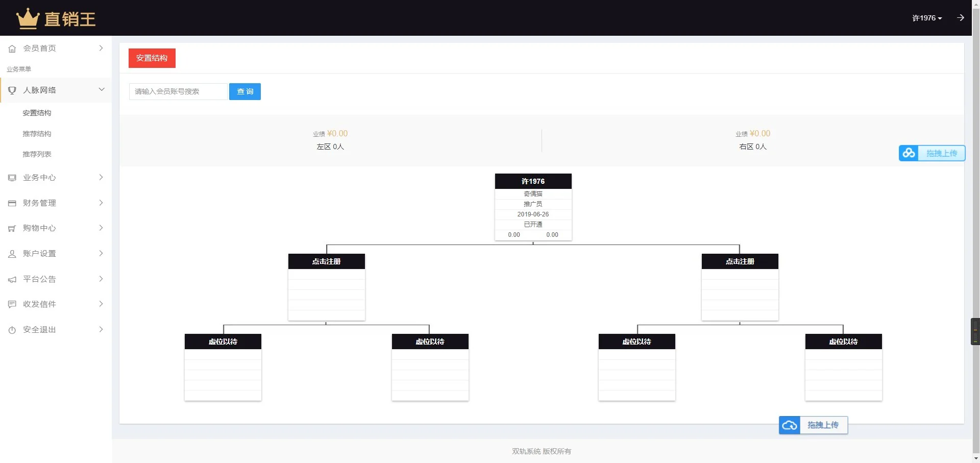Viewport: 980px width, 463px height.
Task: Open 推荐列表 in the sidebar submenu
Action: click(x=37, y=154)
